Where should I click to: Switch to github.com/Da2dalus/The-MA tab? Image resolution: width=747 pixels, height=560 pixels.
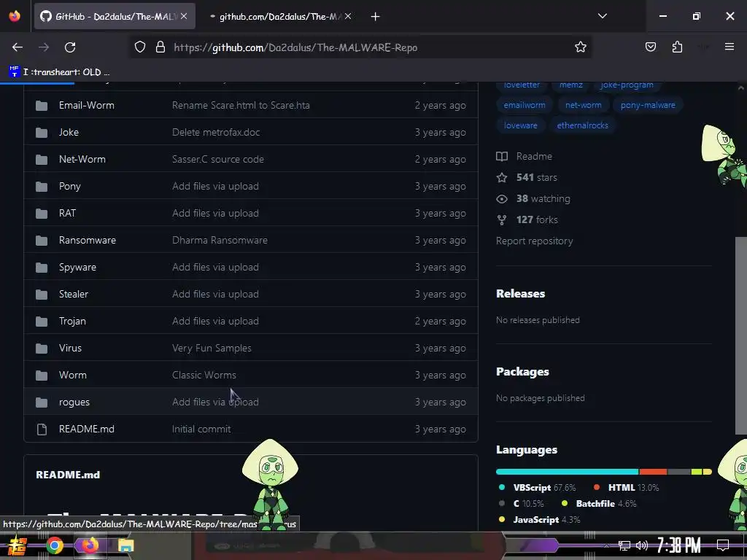tap(281, 17)
